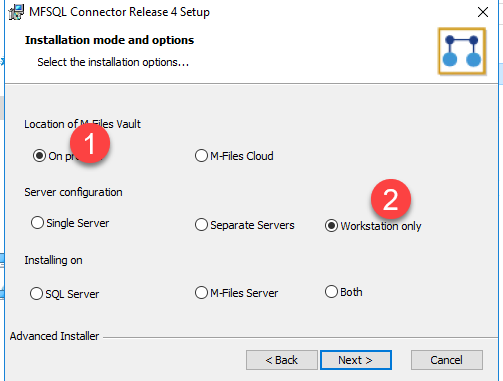Click the red annotation marker numbered 2

[391, 199]
